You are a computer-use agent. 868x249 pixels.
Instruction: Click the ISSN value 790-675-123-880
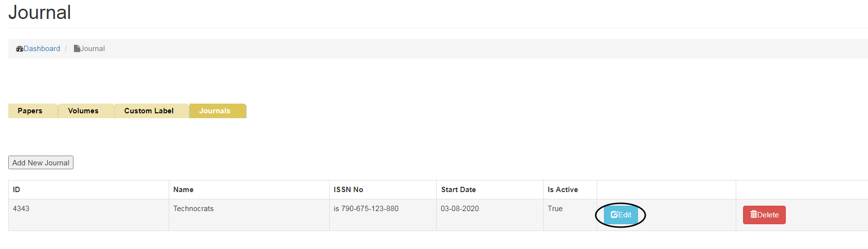point(370,209)
